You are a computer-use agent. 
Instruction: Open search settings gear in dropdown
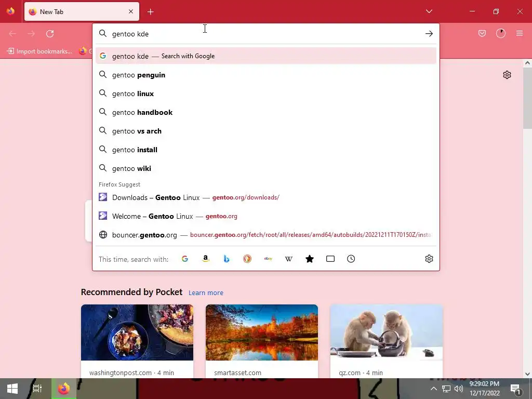tap(429, 259)
